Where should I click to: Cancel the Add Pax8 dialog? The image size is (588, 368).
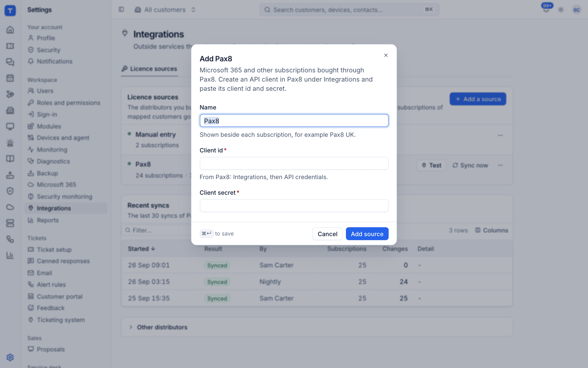[327, 234]
